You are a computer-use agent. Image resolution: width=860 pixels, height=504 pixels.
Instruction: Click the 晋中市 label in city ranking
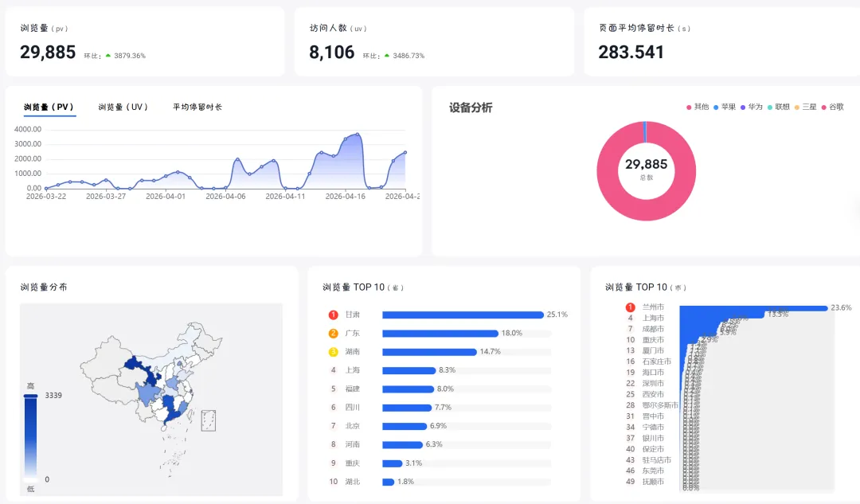tap(653, 416)
